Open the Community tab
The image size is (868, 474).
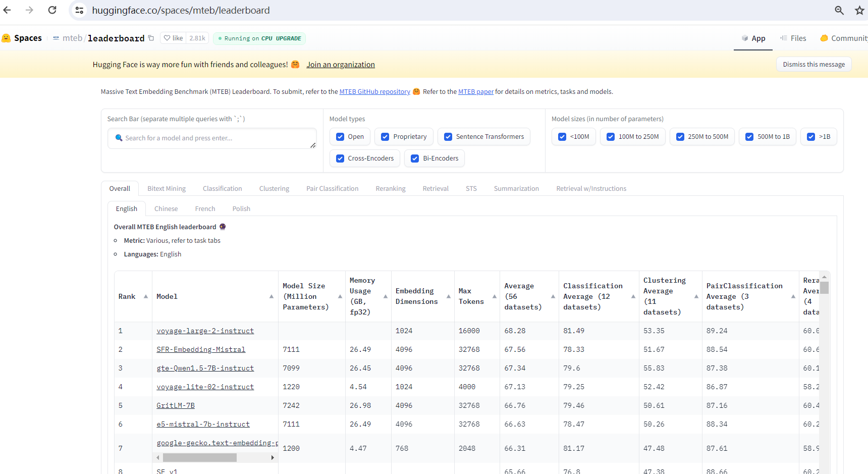[x=844, y=38]
